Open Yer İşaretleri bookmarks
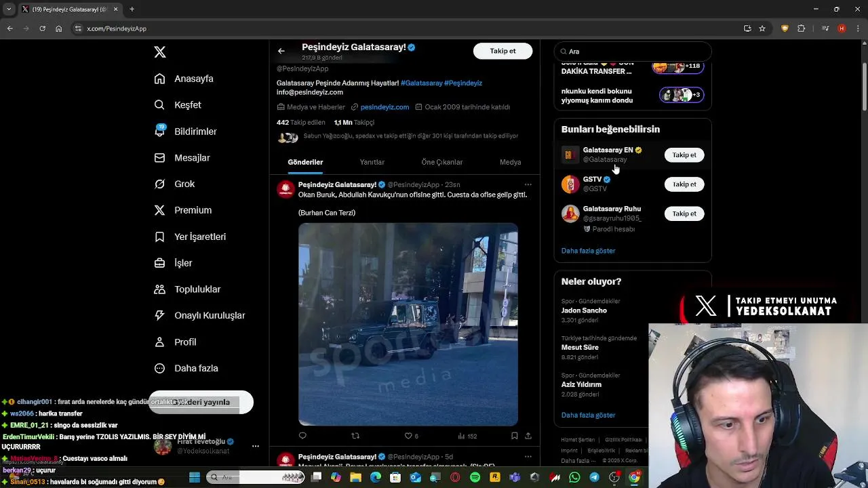Image resolution: width=868 pixels, height=488 pixels. [190, 237]
